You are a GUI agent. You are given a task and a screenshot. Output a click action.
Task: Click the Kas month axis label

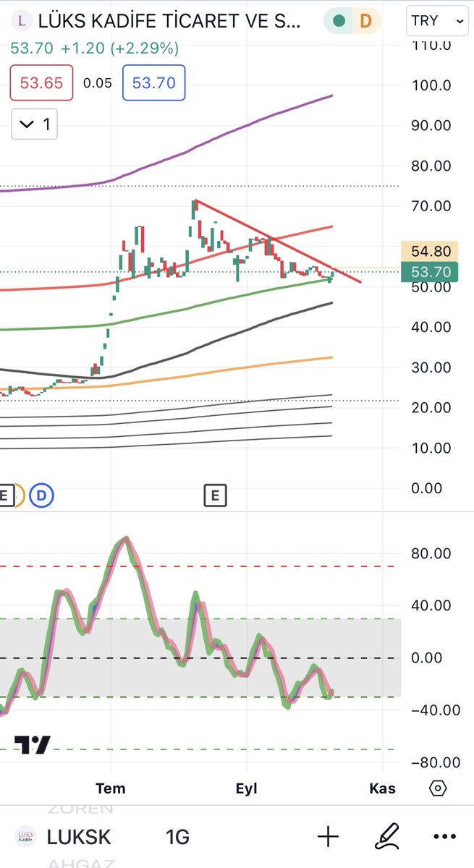point(382,788)
